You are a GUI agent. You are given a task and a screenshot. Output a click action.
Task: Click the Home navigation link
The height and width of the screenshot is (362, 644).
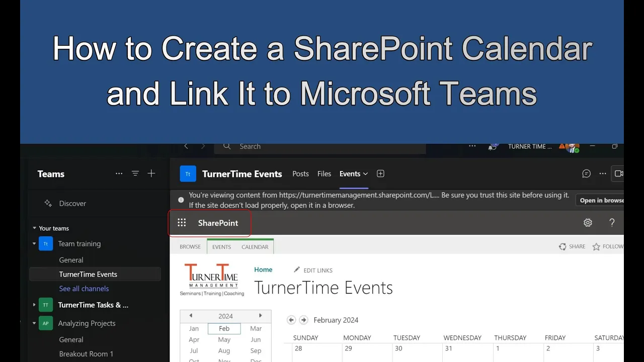(x=263, y=269)
